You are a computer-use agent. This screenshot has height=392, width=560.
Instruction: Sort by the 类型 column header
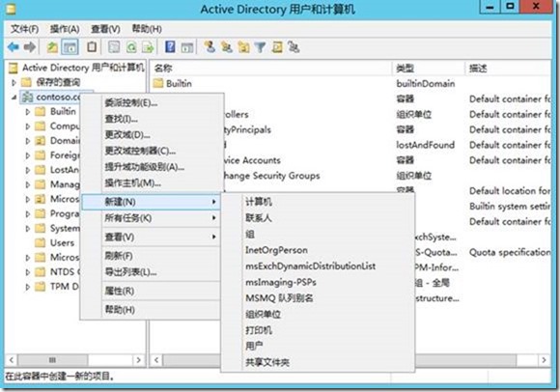click(429, 68)
